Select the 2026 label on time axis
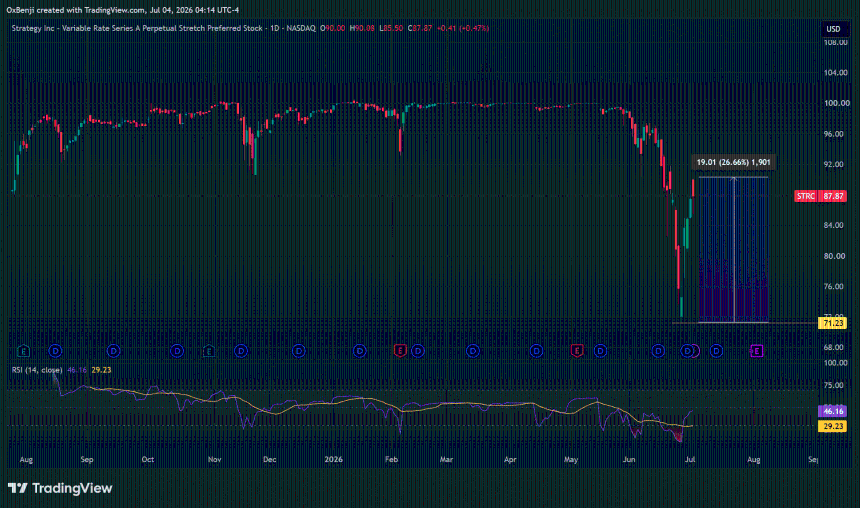 (x=333, y=460)
